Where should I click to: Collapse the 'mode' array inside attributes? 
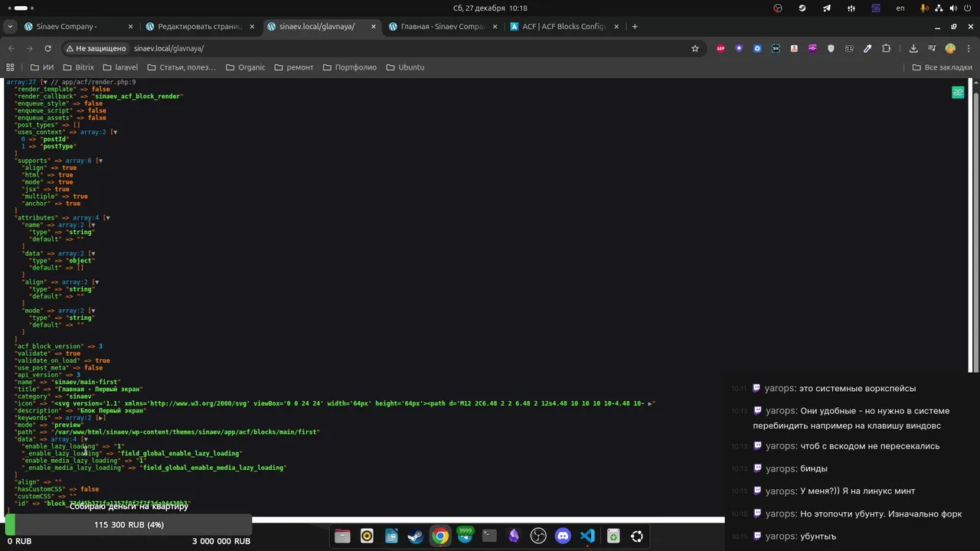click(92, 311)
